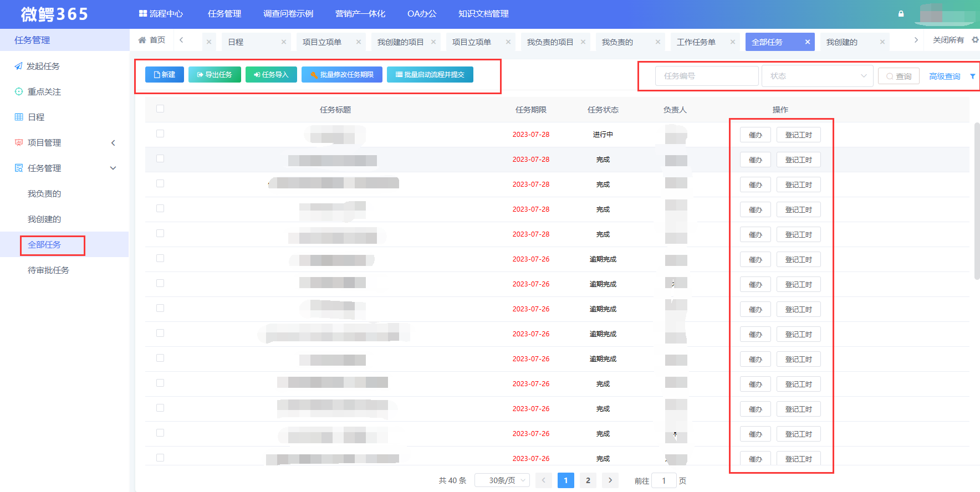Open 发起任务 via its paper plane icon
The image size is (980, 492).
coord(19,66)
